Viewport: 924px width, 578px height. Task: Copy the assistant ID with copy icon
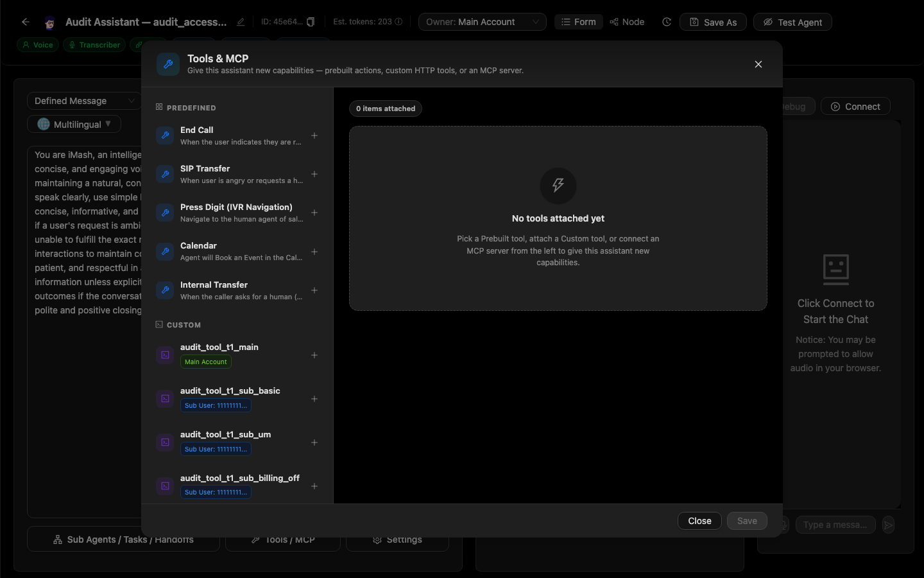(311, 22)
